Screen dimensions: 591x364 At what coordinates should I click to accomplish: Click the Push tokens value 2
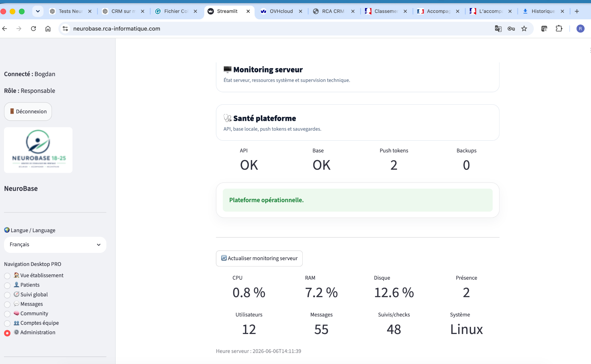pyautogui.click(x=394, y=165)
